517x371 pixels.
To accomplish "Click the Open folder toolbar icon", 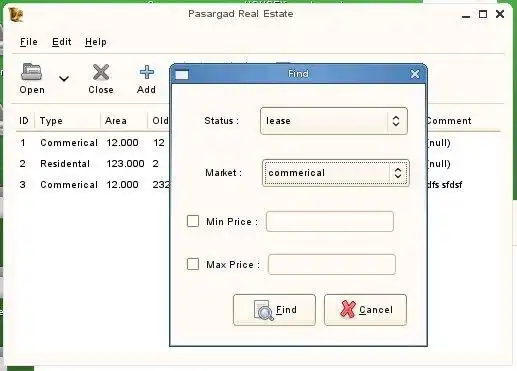I will (x=31, y=72).
